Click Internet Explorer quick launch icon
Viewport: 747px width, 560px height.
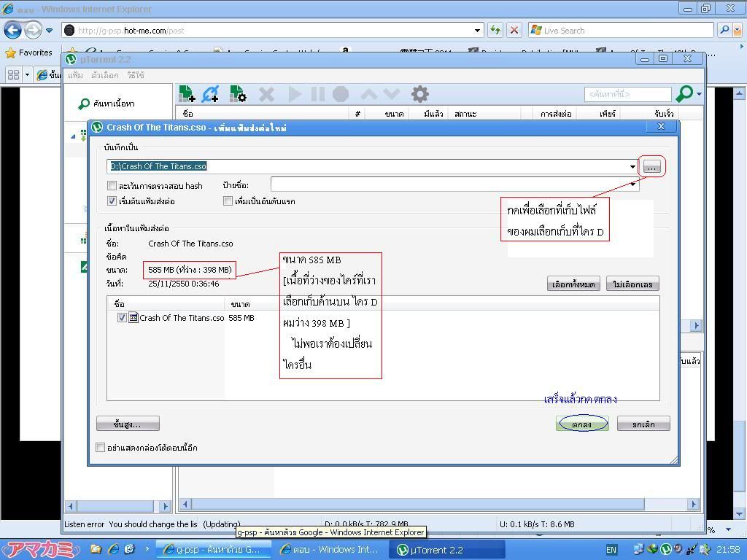(x=113, y=549)
